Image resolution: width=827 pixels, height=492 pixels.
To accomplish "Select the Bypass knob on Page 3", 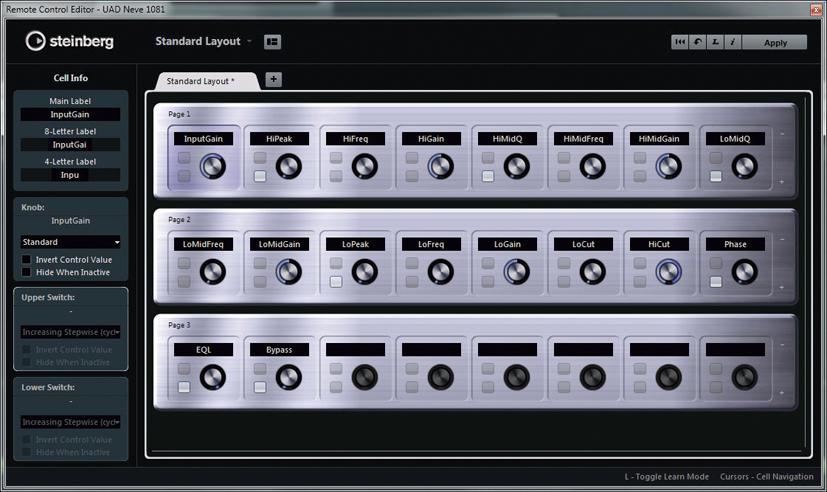I will point(289,378).
